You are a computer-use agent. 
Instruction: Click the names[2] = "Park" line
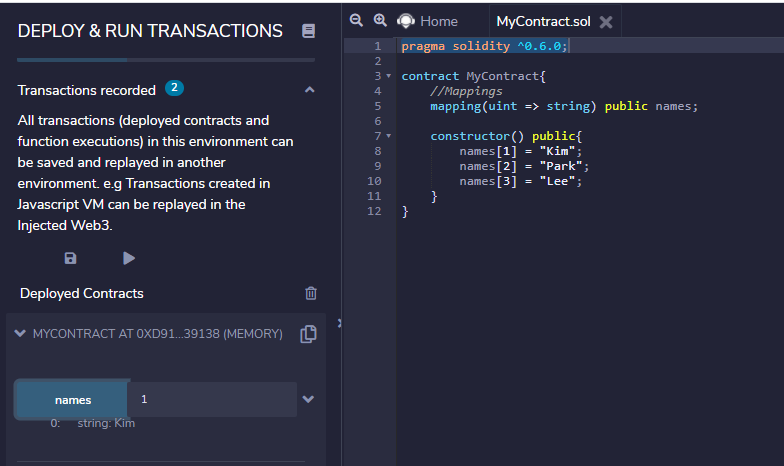524,166
